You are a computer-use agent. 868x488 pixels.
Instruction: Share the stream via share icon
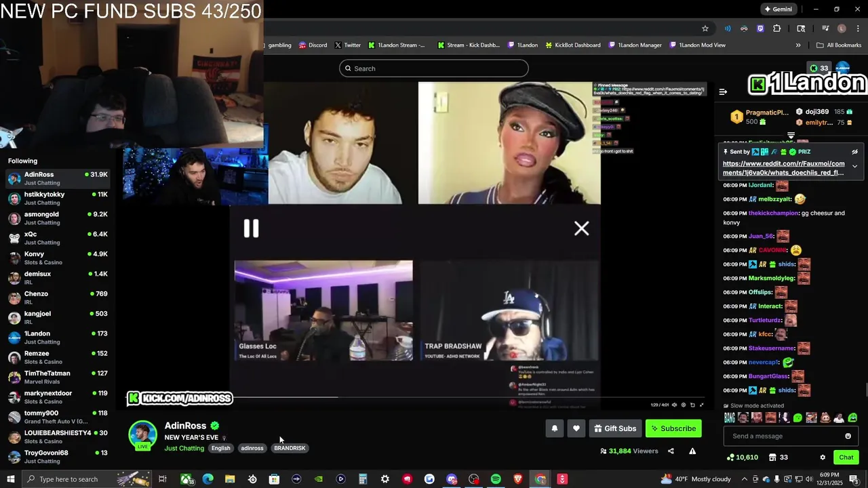(671, 451)
